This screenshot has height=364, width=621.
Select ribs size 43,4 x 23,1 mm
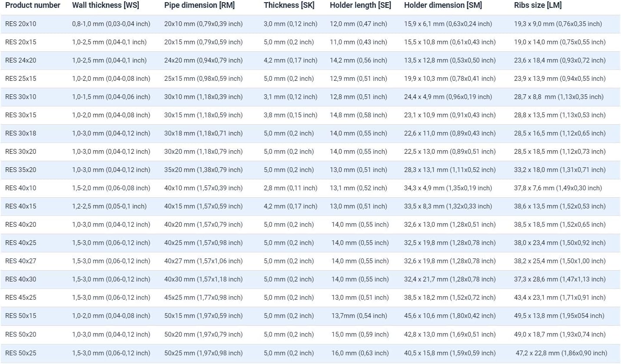pos(560,298)
